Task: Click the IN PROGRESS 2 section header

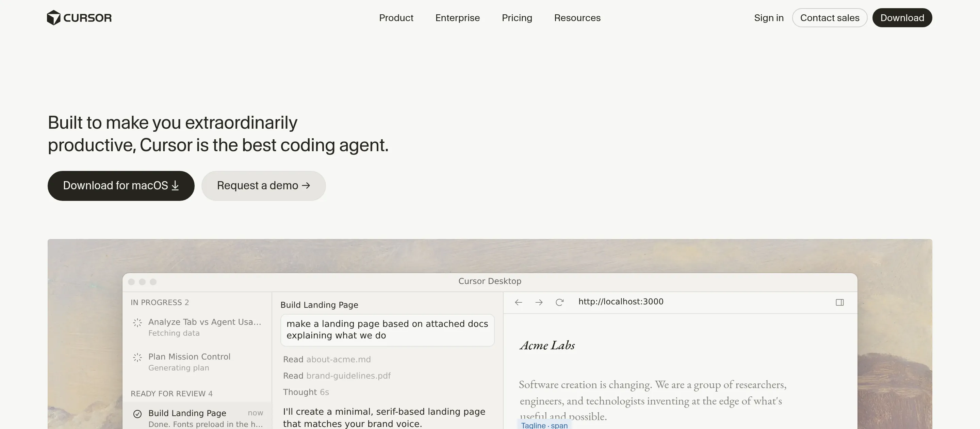Action: [160, 302]
